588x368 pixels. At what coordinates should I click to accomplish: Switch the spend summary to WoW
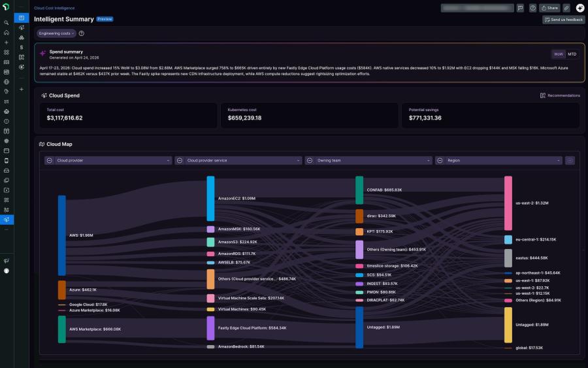pos(559,54)
